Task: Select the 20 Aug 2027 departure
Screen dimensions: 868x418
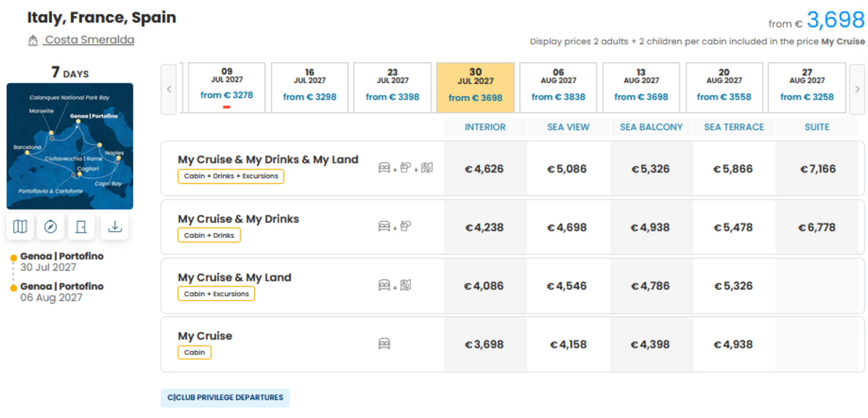Action: click(724, 87)
